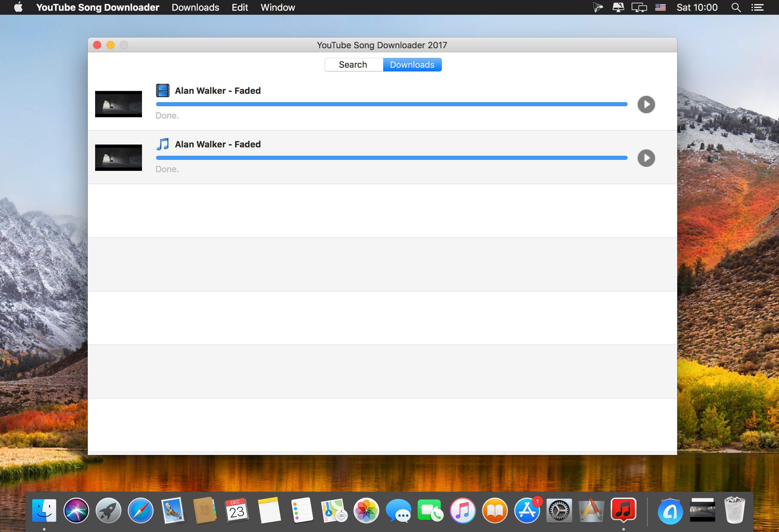Click the first download's progress bar

click(392, 104)
